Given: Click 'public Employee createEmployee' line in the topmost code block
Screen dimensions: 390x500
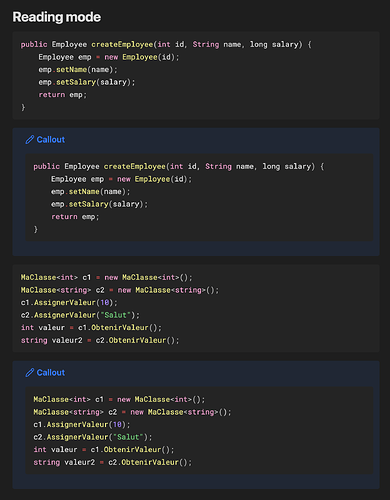Looking at the screenshot, I should 166,44.
